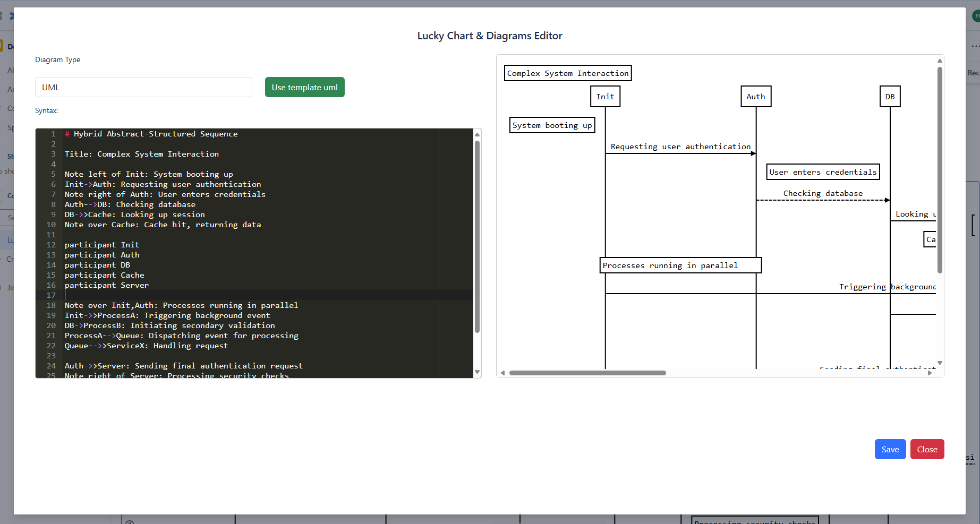Select the Auth participant box in the diagram
This screenshot has width=980, height=524.
click(x=755, y=97)
